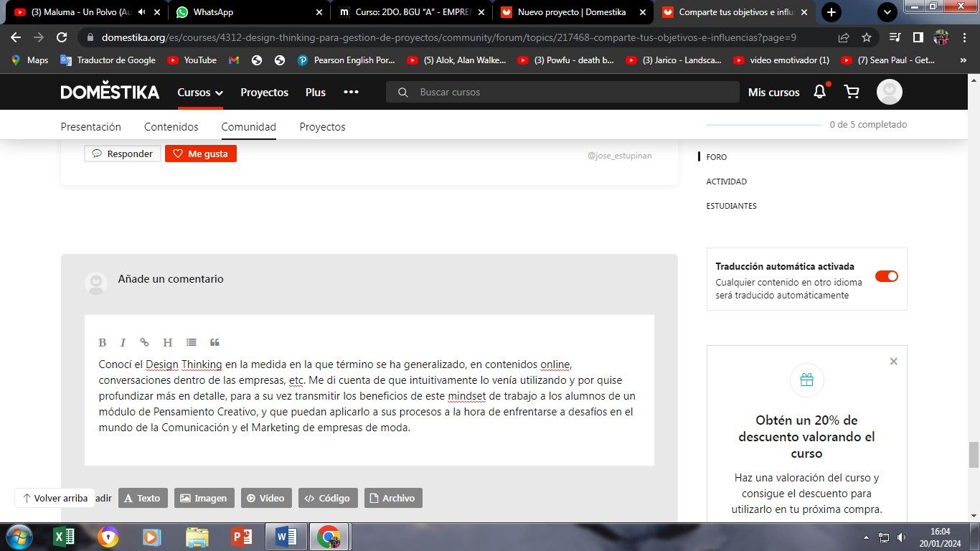Apply italic formatting in comment editor
This screenshot has height=551, width=980.
pos(123,342)
